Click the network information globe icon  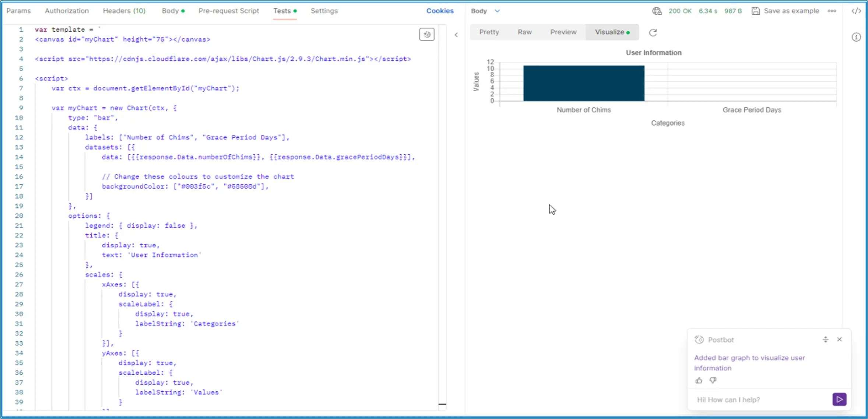tap(657, 11)
